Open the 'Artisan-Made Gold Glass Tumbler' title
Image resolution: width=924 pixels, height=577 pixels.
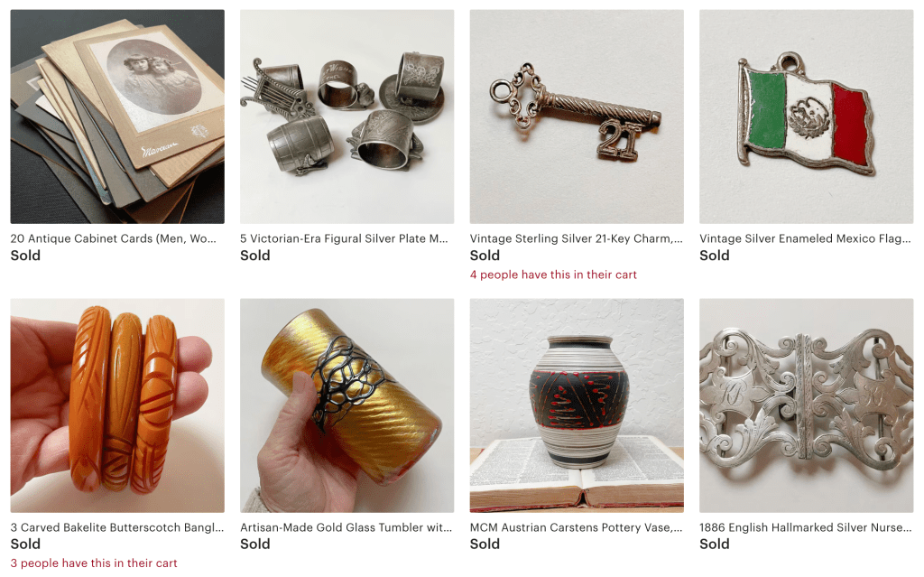tap(346, 528)
